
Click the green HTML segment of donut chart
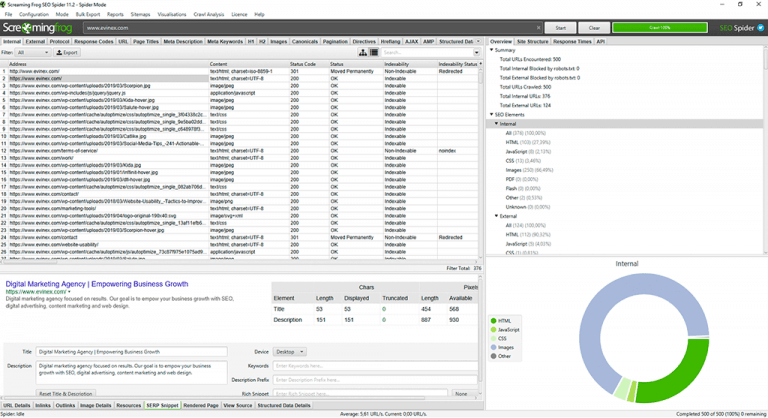(681, 377)
